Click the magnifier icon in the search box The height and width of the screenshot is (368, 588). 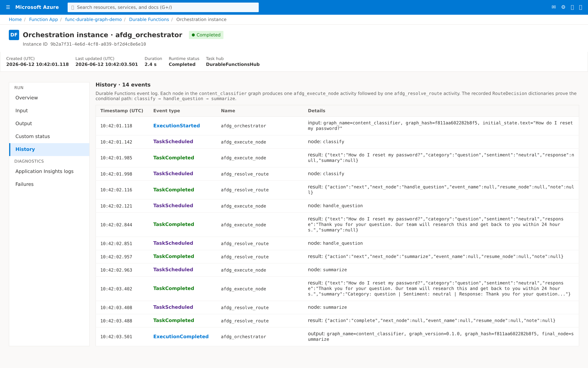pyautogui.click(x=73, y=8)
